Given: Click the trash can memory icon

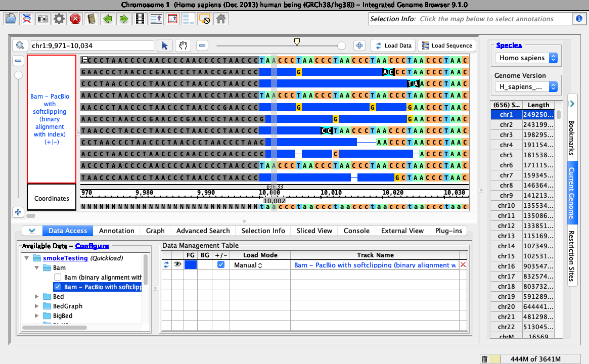Looking at the screenshot, I should point(484,359).
